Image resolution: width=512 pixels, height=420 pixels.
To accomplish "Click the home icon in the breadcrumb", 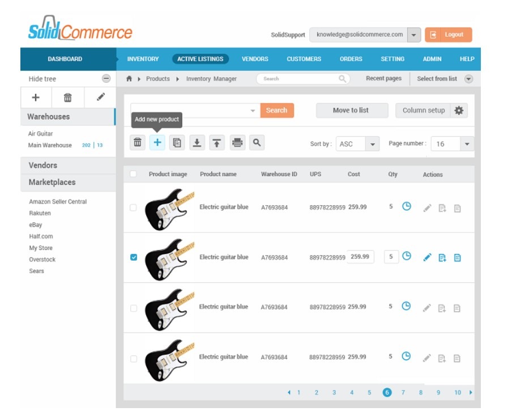I will 129,79.
